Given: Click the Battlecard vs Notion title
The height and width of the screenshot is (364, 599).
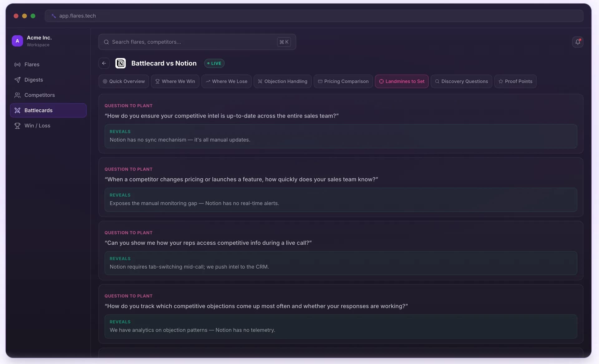Looking at the screenshot, I should [x=164, y=63].
